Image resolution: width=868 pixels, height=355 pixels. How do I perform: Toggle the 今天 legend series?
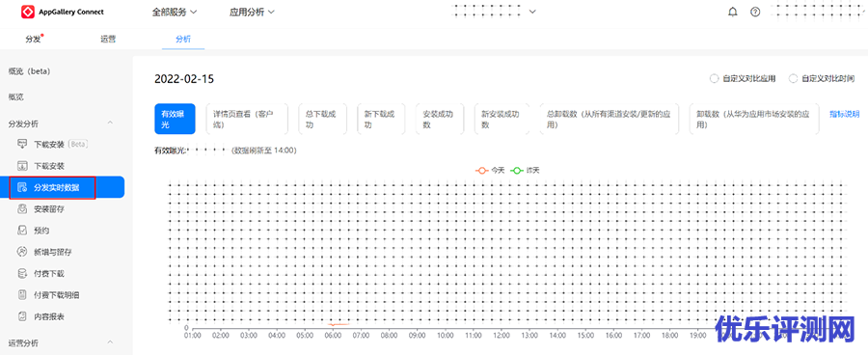491,170
